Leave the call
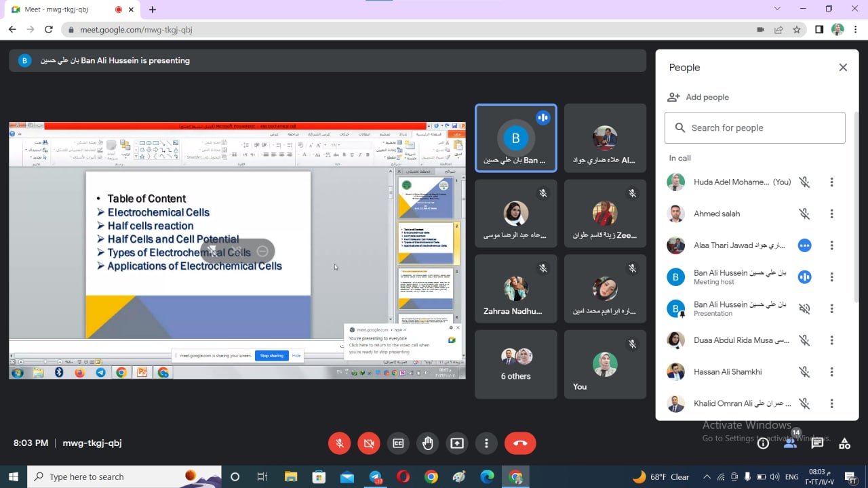Viewport: 868px width, 488px height. (520, 443)
